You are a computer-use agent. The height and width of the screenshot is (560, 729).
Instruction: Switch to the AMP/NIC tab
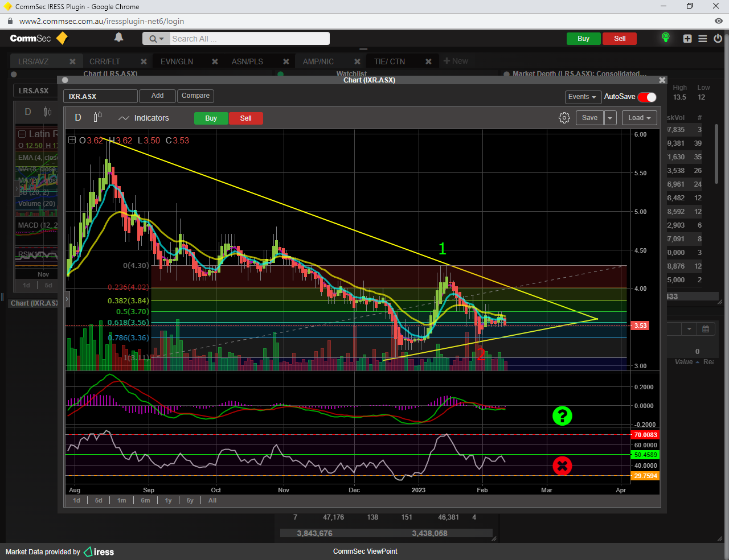point(318,61)
